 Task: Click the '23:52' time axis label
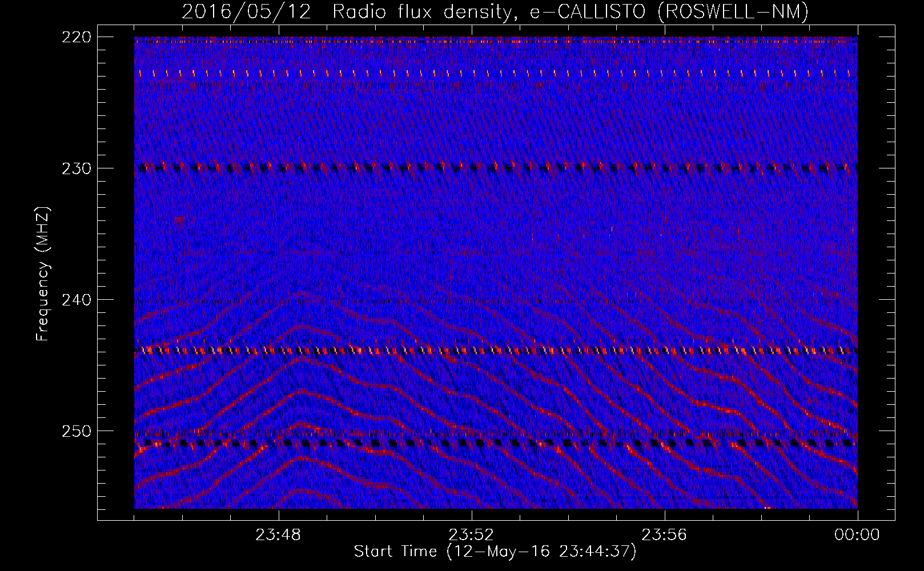pos(471,535)
